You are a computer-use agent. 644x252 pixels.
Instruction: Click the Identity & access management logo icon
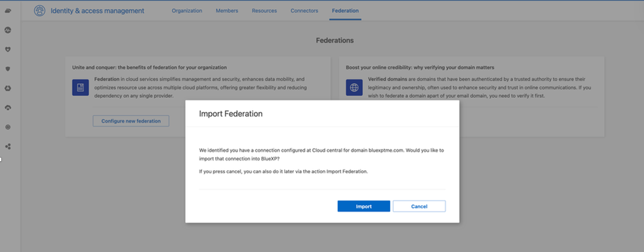[x=40, y=11]
